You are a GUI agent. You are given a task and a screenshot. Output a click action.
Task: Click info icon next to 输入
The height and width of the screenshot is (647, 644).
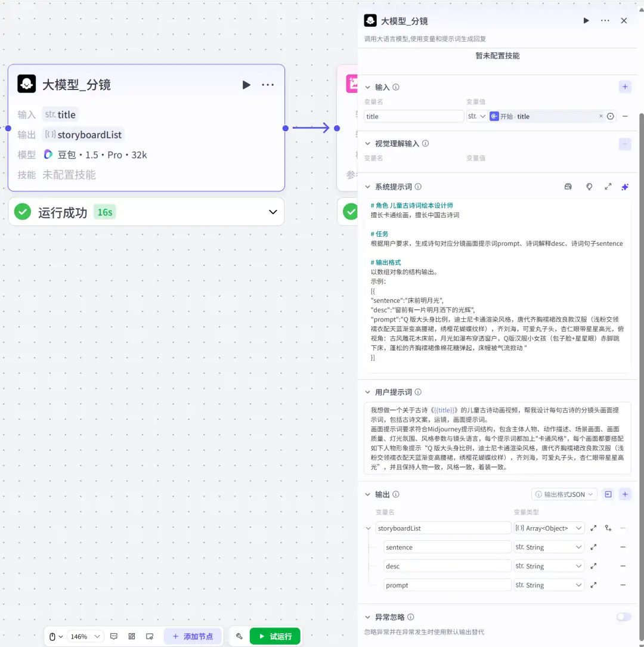[395, 87]
